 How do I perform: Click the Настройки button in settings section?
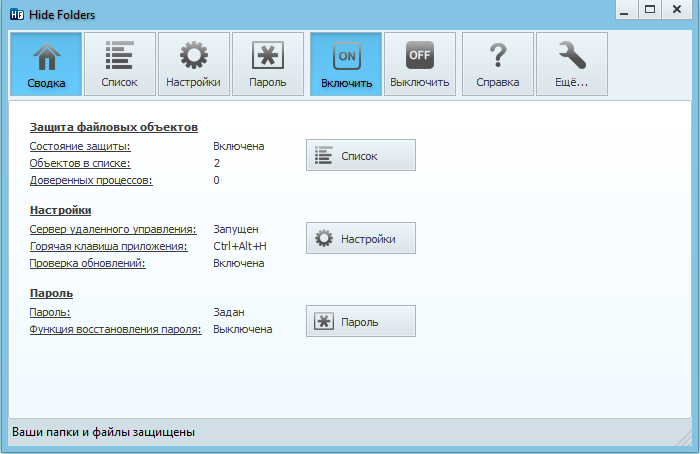361,238
